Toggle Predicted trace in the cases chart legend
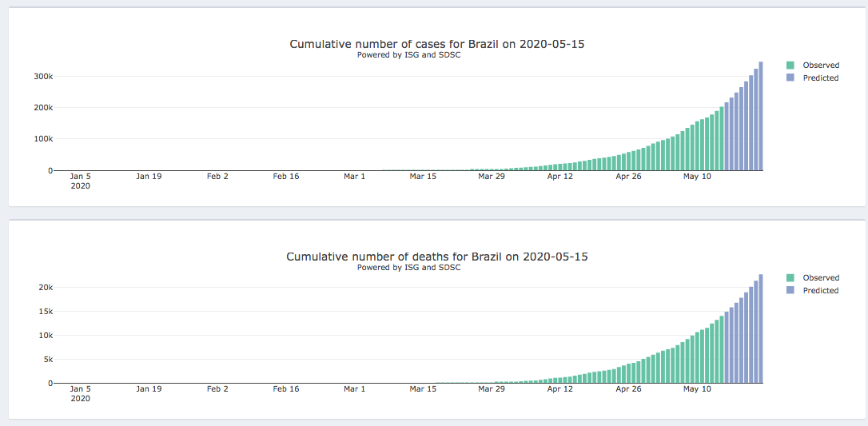The image size is (868, 426). (x=821, y=78)
